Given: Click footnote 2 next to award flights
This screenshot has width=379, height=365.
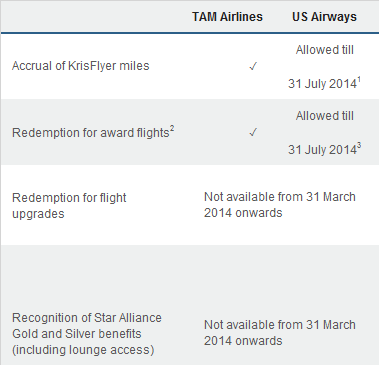Looking at the screenshot, I should pos(172,128).
